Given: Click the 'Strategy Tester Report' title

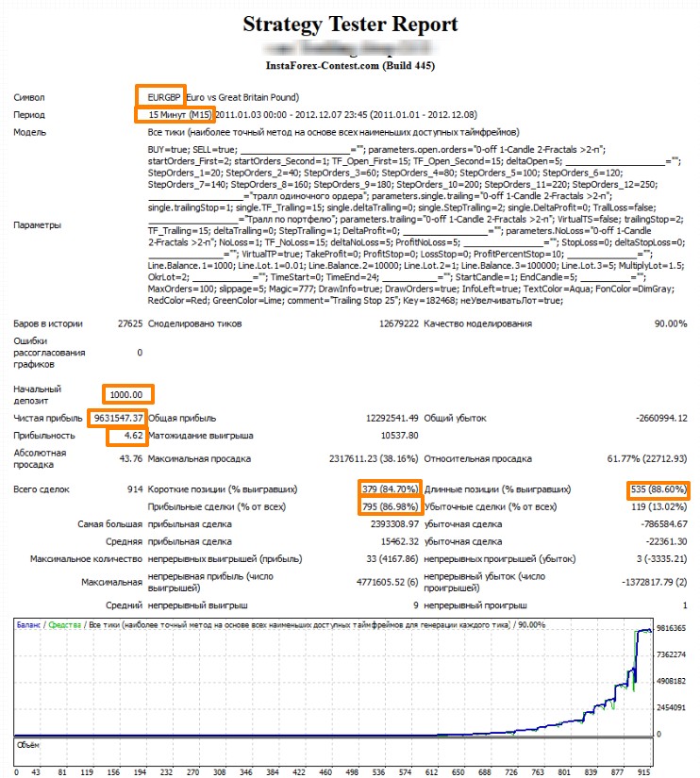Looking at the screenshot, I should click(x=350, y=24).
